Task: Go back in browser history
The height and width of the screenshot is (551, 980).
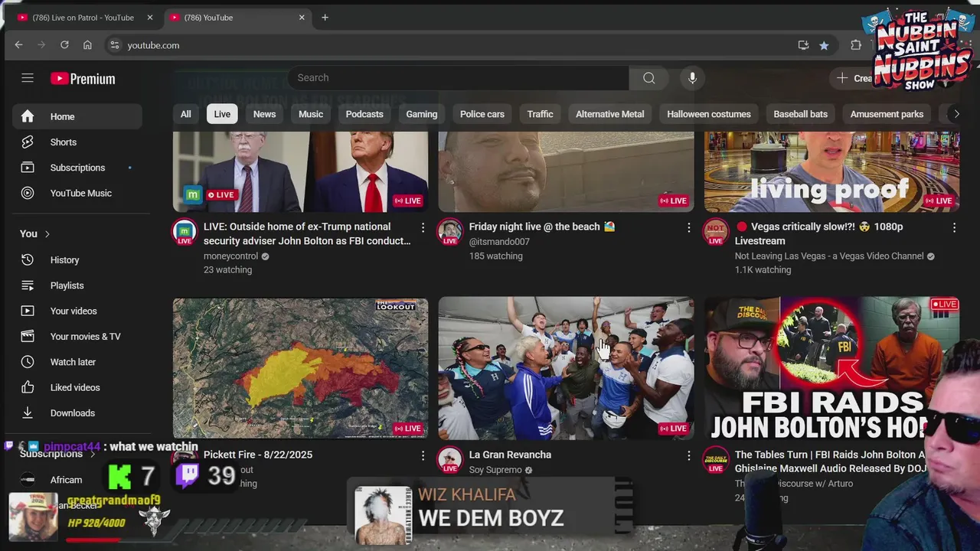Action: [18, 45]
